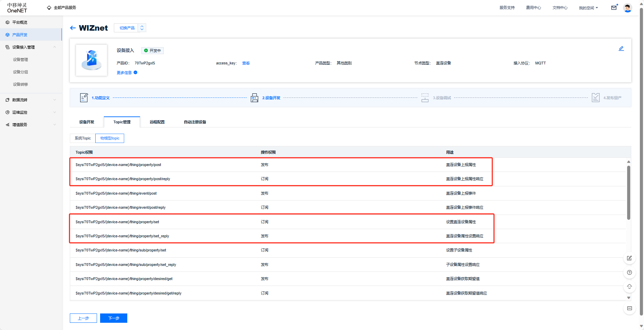Screen dimensions: 644x330
Task: Click the topic table vertical scrollbar
Action: coord(629,193)
